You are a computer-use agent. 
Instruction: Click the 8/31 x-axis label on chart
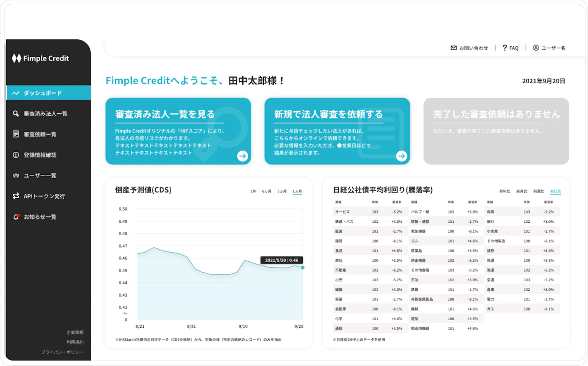point(192,327)
